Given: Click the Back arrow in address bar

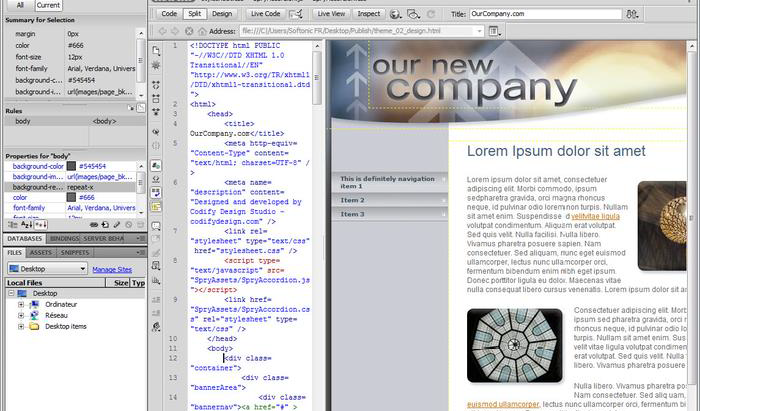Looking at the screenshot, I should click(163, 31).
